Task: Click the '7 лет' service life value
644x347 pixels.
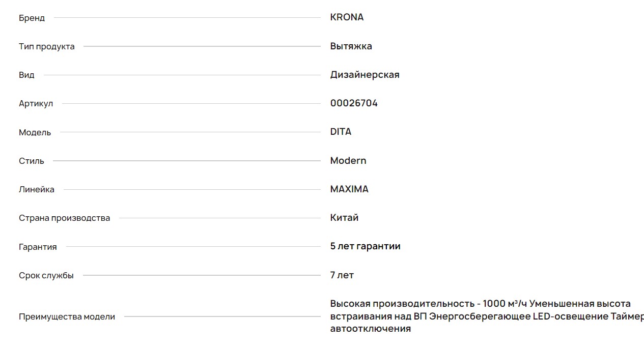Action: 342,275
